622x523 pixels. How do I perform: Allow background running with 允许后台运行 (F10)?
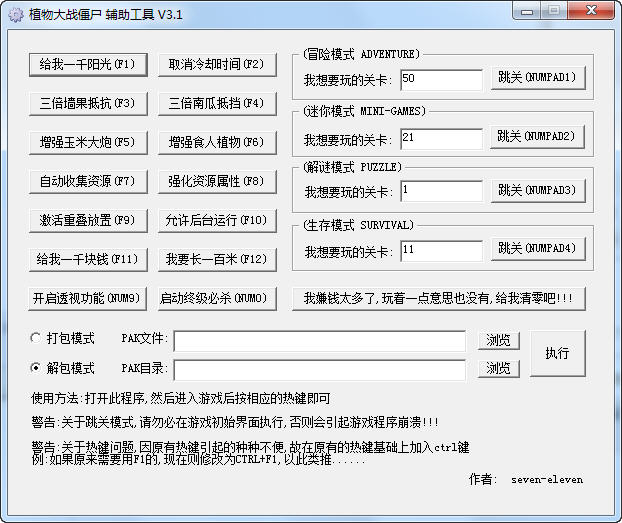click(217, 220)
